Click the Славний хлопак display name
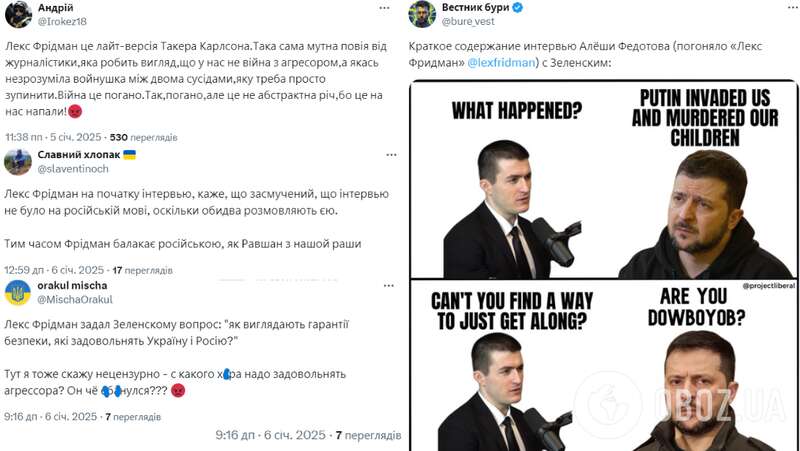 click(79, 155)
